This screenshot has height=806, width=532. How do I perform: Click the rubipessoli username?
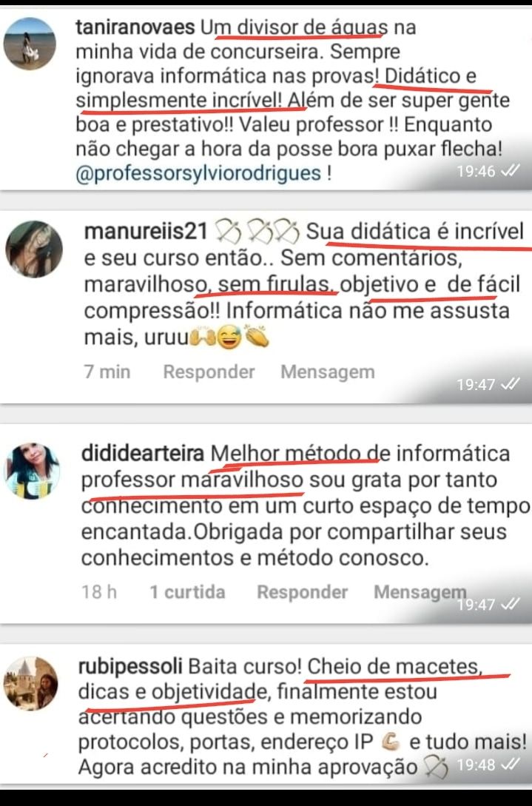click(130, 667)
